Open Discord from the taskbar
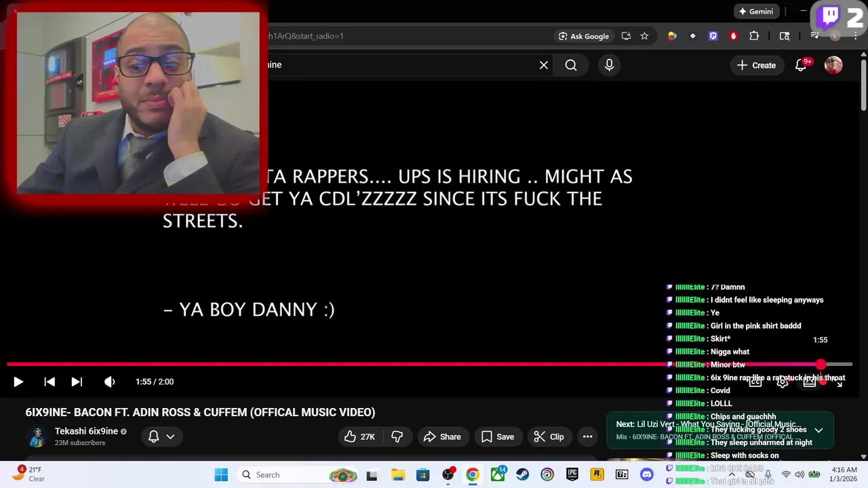 [647, 475]
